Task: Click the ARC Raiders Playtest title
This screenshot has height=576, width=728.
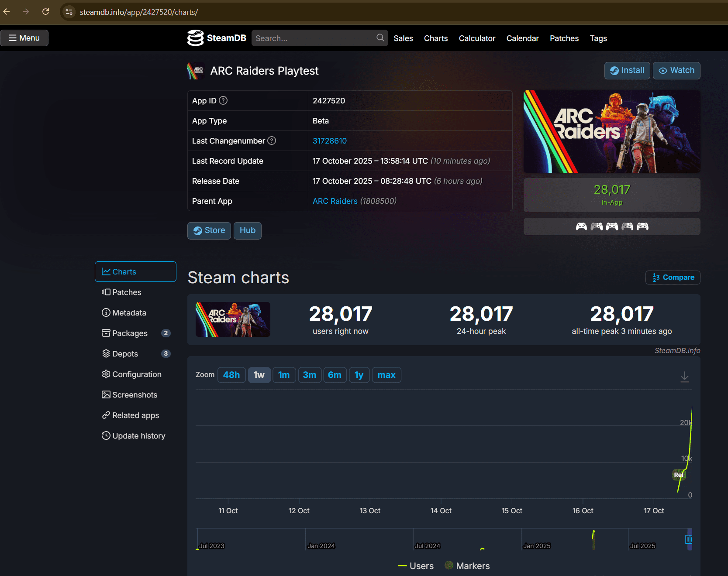Action: click(264, 71)
